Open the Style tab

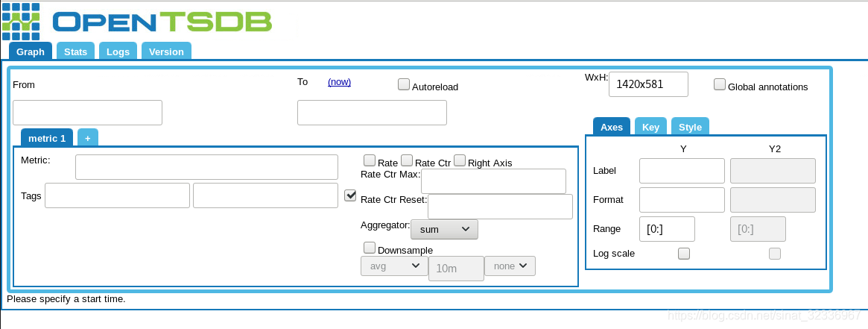(691, 127)
